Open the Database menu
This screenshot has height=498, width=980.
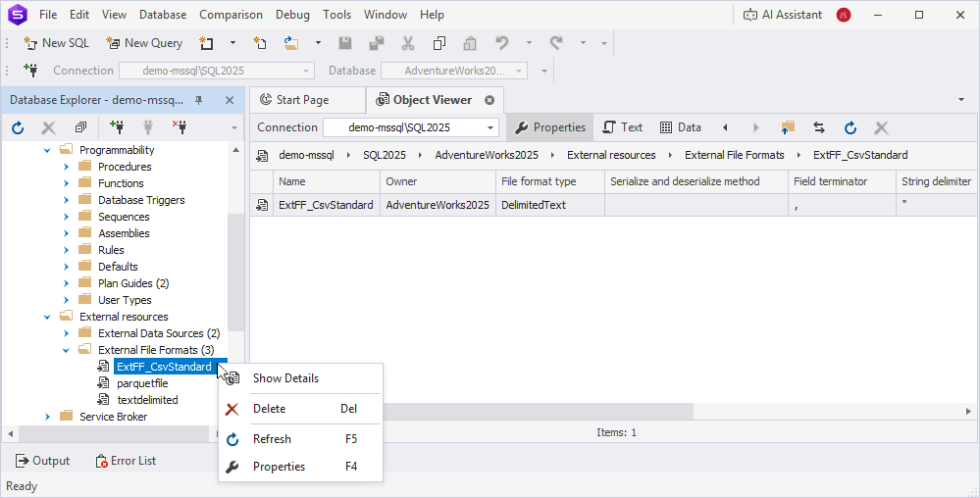(x=163, y=15)
